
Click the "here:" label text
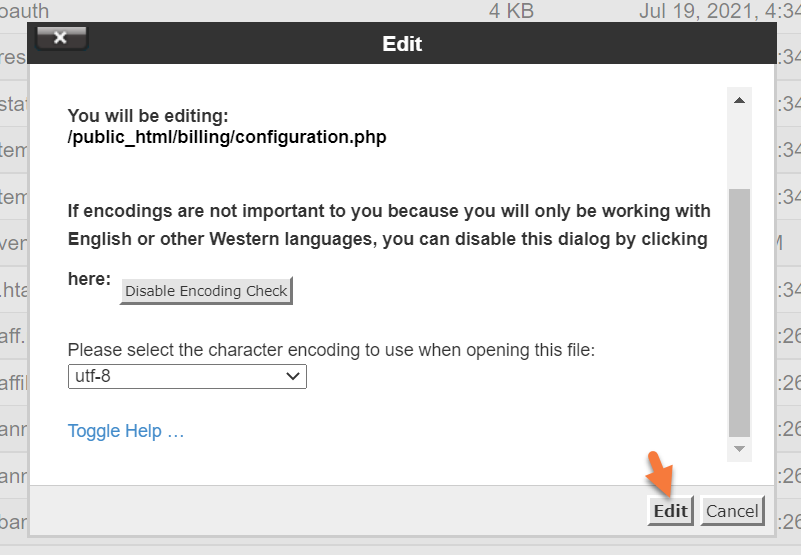pos(89,280)
